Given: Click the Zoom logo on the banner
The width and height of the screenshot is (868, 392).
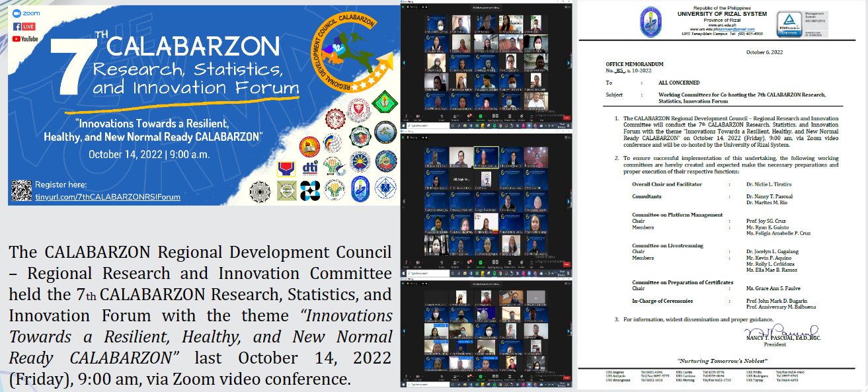Looking at the screenshot, I should [25, 13].
